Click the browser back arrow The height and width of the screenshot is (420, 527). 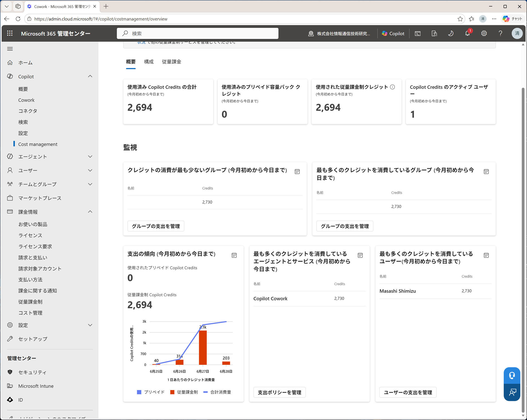pos(7,19)
